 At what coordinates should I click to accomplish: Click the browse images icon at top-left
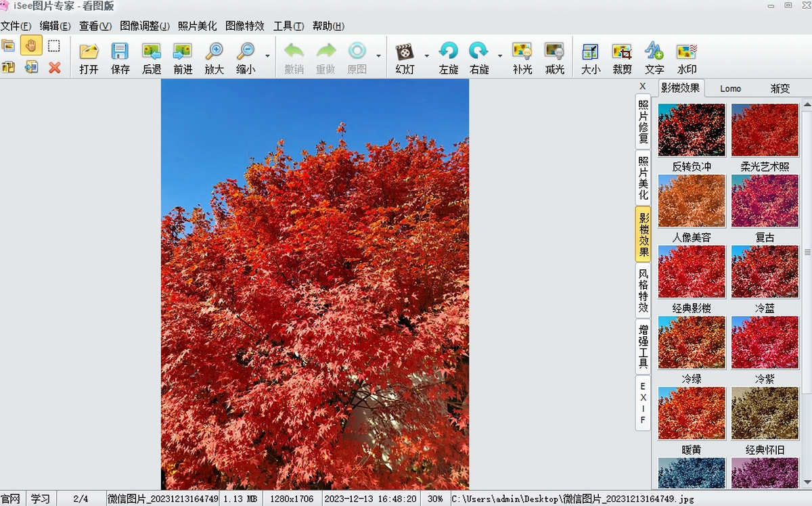click(x=8, y=46)
